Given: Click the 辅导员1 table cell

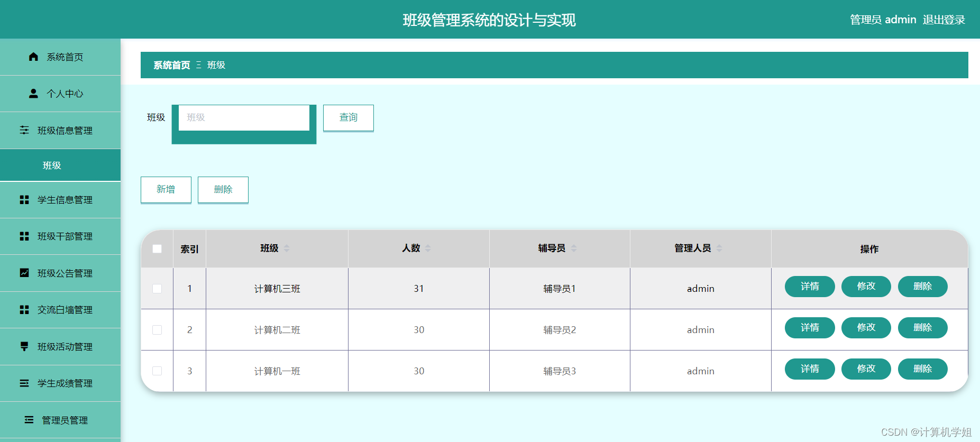Looking at the screenshot, I should 560,289.
